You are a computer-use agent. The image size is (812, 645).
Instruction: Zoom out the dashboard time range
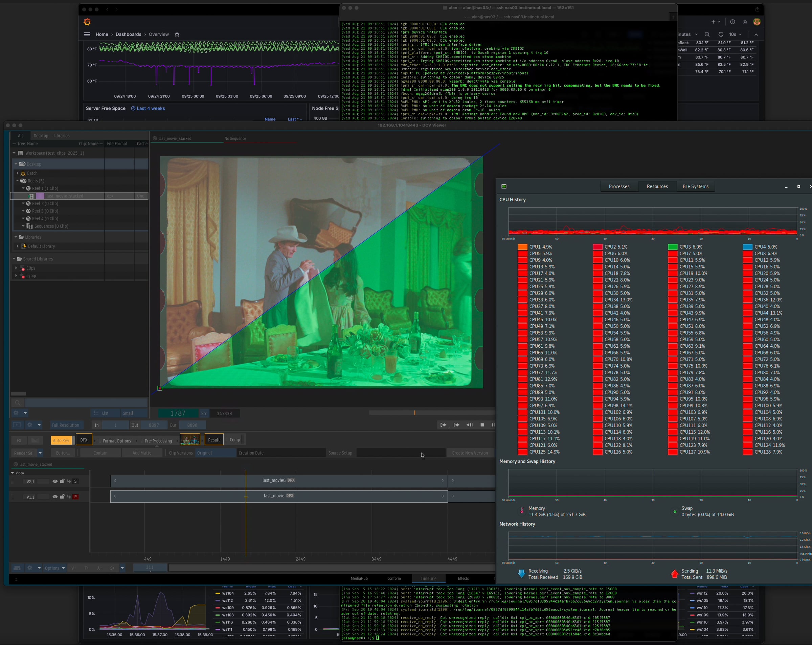(x=707, y=34)
